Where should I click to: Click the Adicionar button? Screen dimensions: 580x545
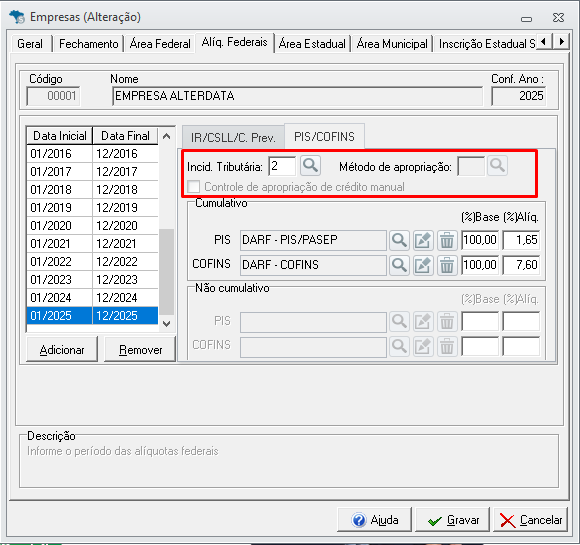point(62,349)
